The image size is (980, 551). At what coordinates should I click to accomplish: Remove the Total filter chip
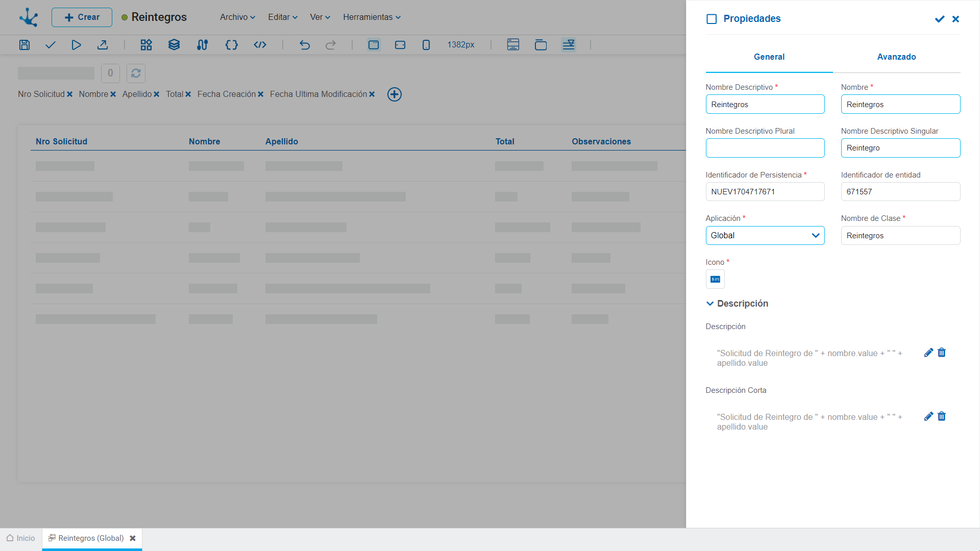[x=188, y=94]
